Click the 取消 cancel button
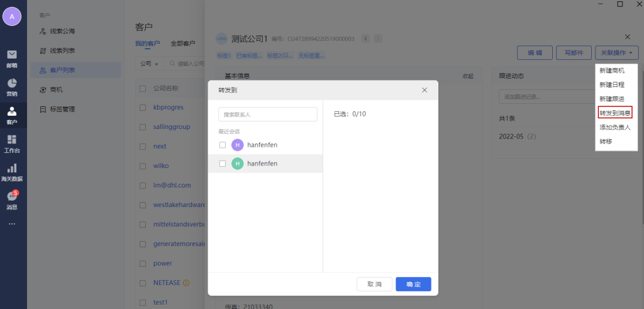Image resolution: width=644 pixels, height=309 pixels. [x=374, y=284]
